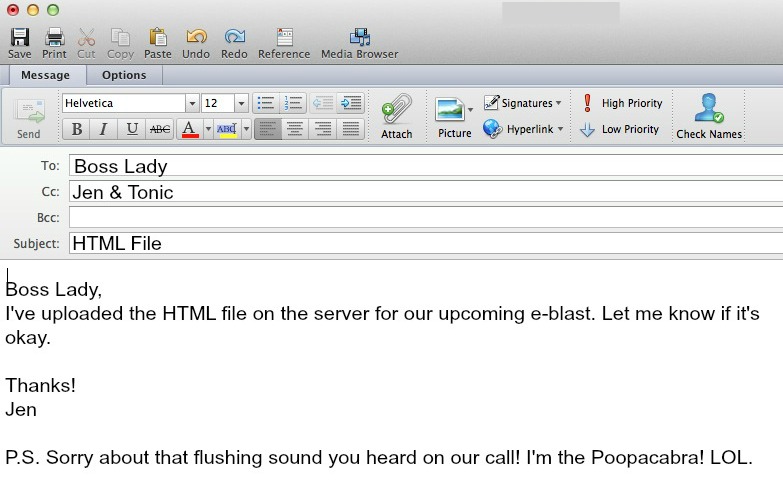Expand the Helvetica font name dropdown
Screen dimensions: 783x497
[191, 103]
